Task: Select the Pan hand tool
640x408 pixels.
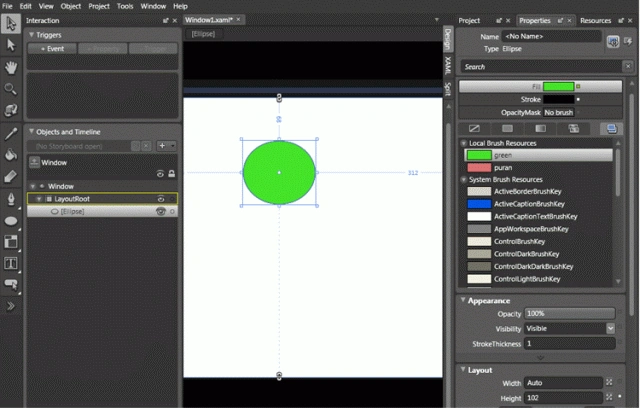Action: (11, 67)
